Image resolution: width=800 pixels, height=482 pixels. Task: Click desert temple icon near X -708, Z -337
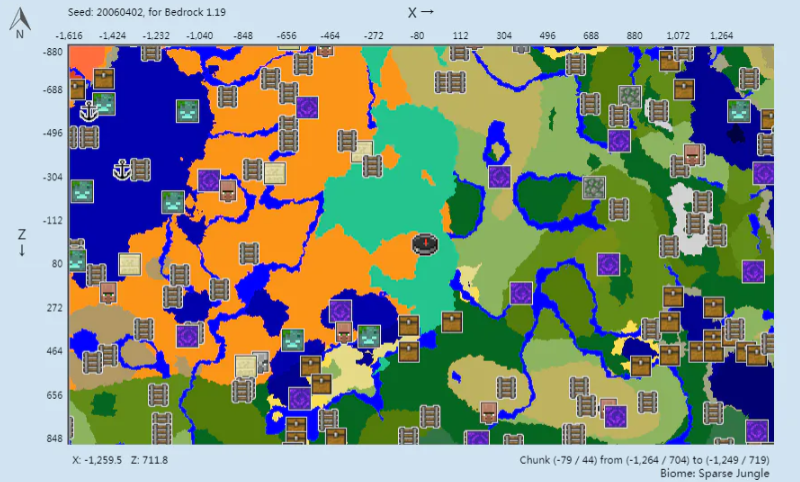tap(274, 173)
